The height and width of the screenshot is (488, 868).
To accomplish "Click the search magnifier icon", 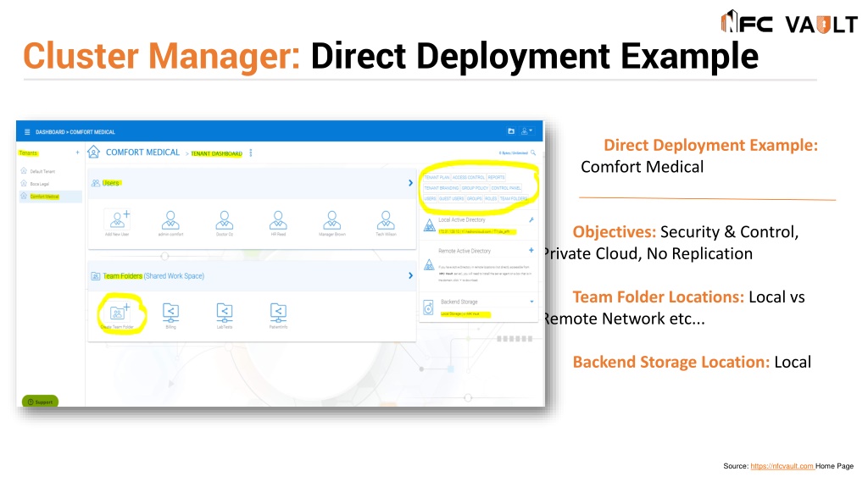I will 533,152.
